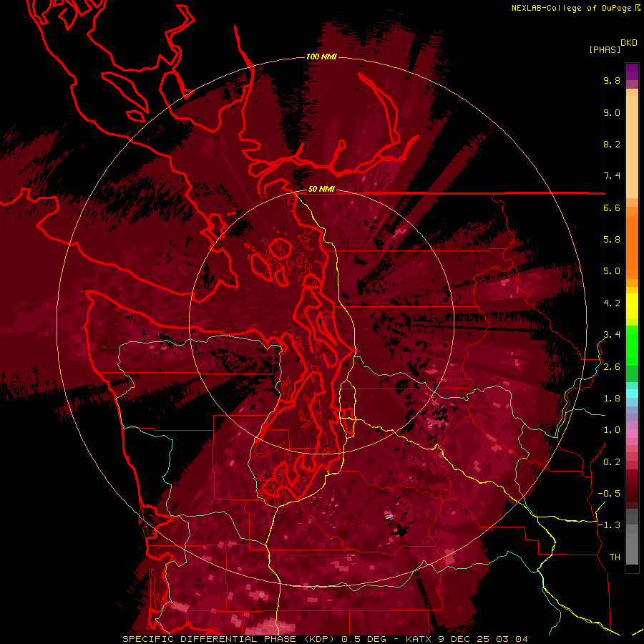Click the 1.0 scale value
This screenshot has height=644, width=644.
(612, 430)
